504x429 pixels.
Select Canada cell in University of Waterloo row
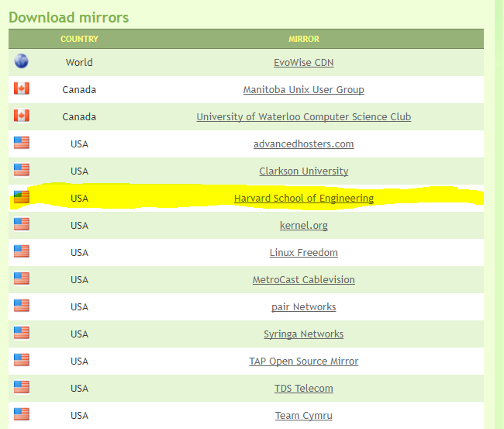click(x=79, y=116)
